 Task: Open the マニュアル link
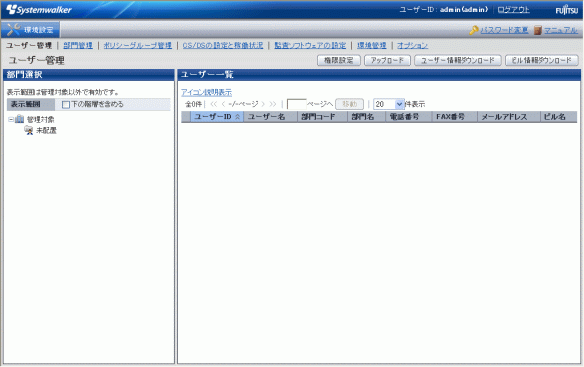pos(561,30)
